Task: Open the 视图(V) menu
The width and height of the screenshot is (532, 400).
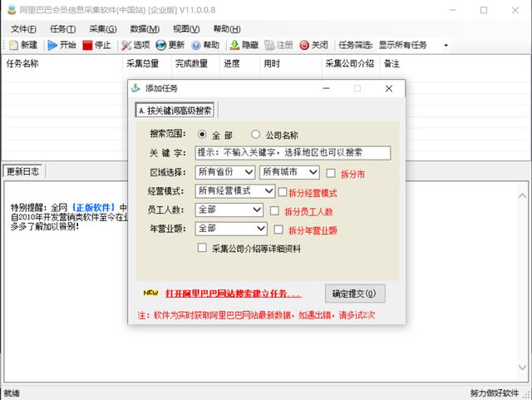Action: click(x=186, y=29)
